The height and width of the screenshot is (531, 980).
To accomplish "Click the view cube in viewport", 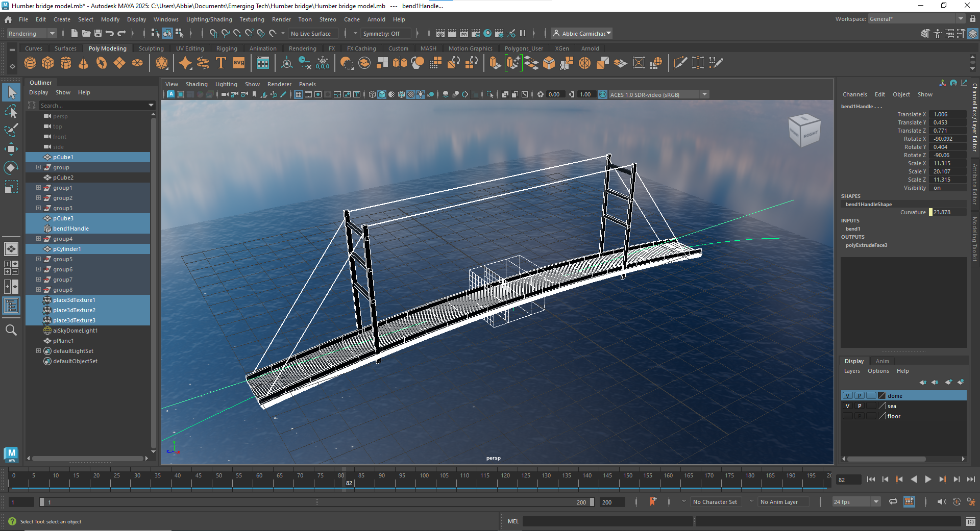I will (x=804, y=131).
